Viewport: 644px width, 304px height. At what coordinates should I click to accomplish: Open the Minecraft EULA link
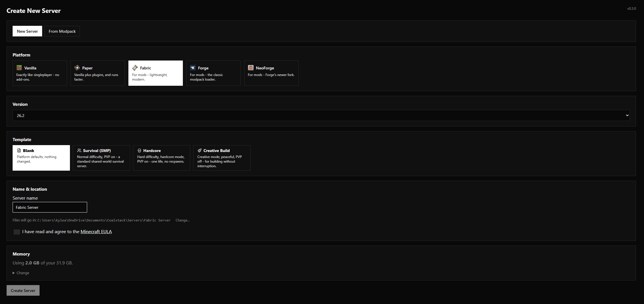click(96, 232)
